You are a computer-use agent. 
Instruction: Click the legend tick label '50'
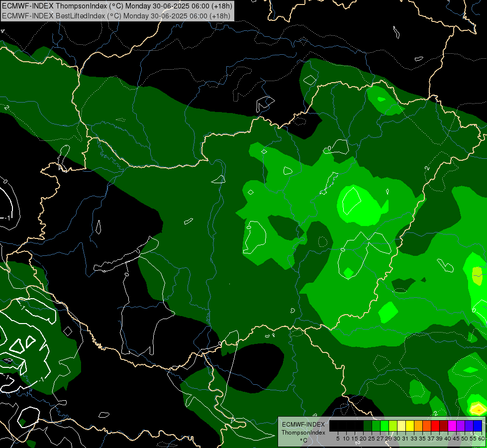tap(465, 439)
